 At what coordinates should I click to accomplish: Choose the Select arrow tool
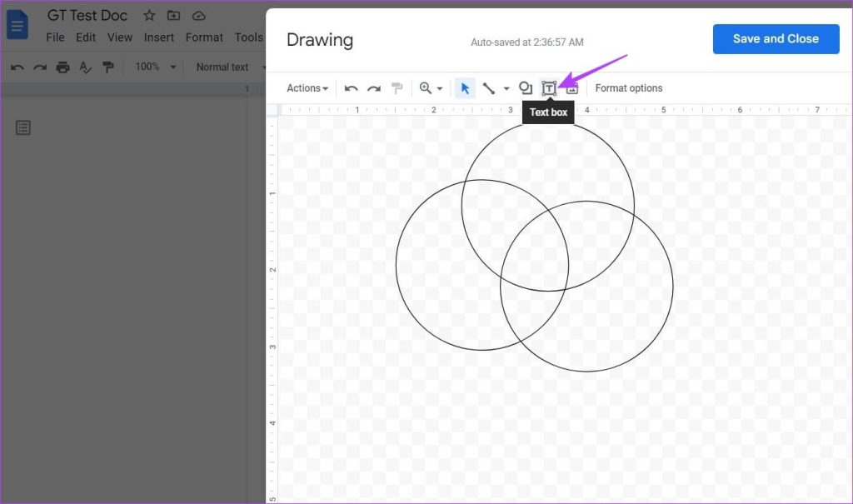[465, 88]
